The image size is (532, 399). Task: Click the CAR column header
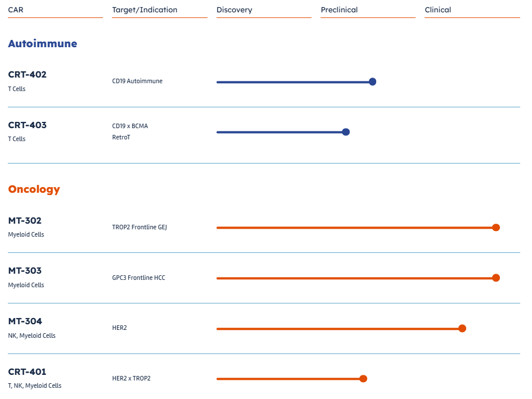click(x=16, y=10)
